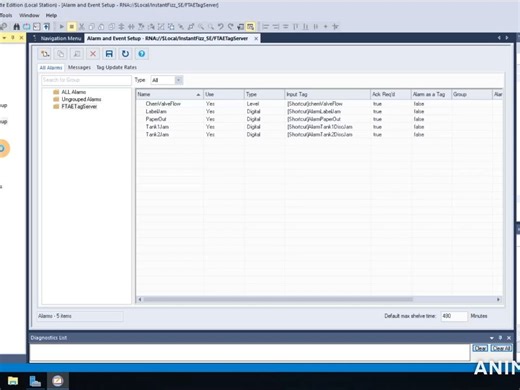Click the Redo arrow icon
Screen dimensions: 520x390
[231, 27]
